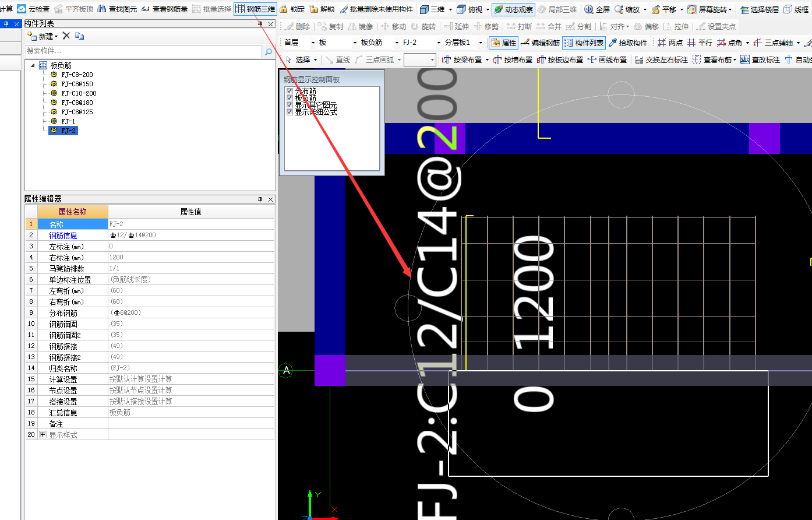The height and width of the screenshot is (520, 812).
Task: Select FJ-1 in component tree
Action: 68,121
